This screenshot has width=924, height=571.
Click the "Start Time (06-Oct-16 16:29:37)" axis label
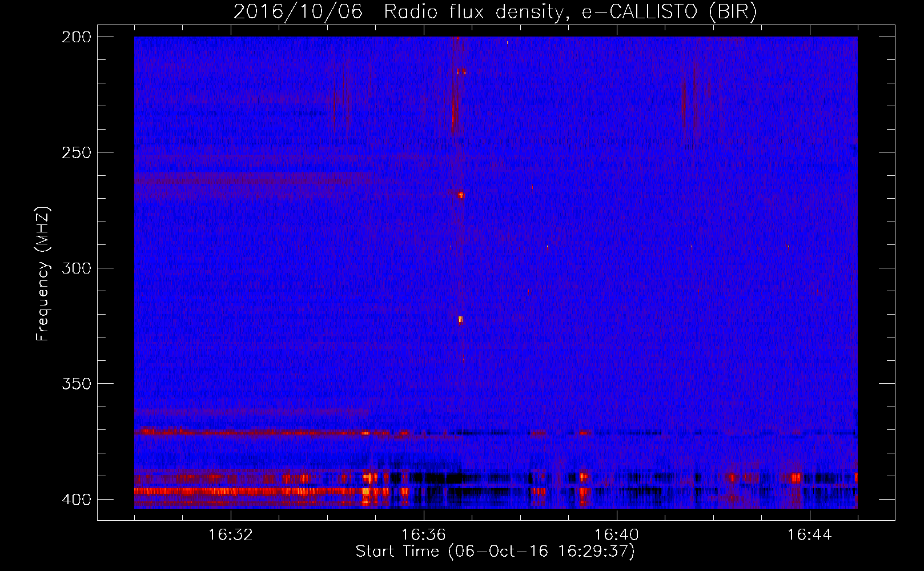[x=495, y=552]
